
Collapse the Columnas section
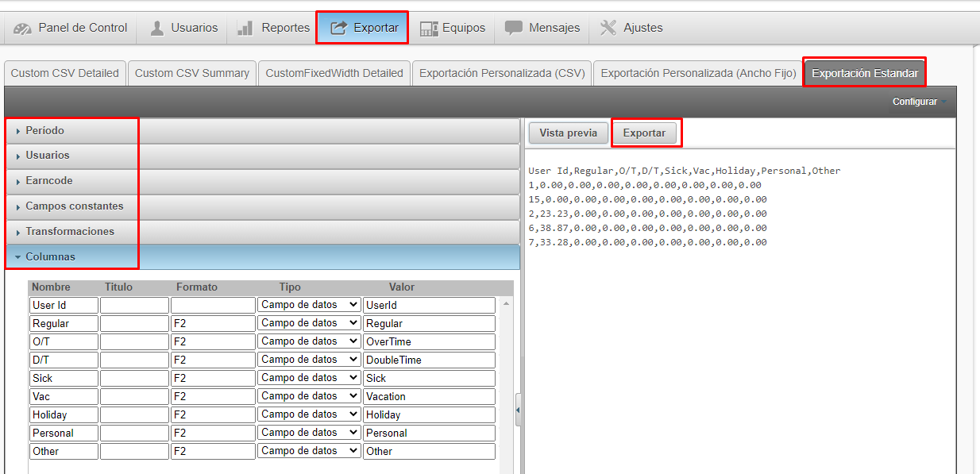(x=50, y=257)
